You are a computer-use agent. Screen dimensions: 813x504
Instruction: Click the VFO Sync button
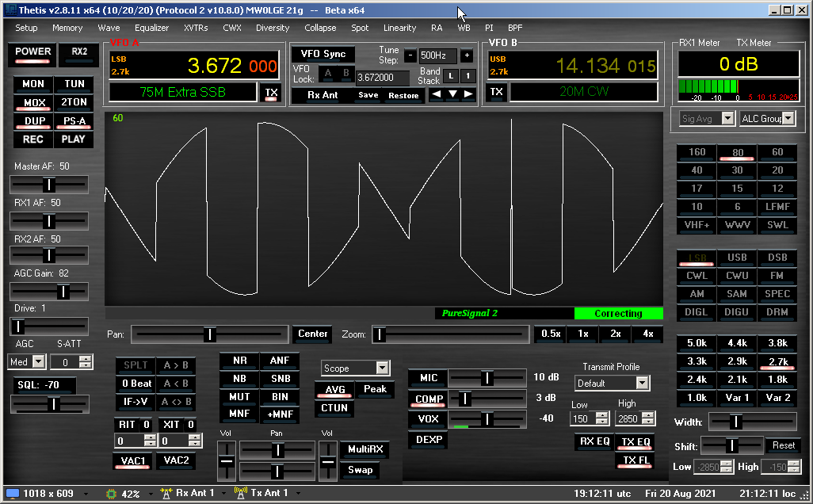[x=323, y=54]
